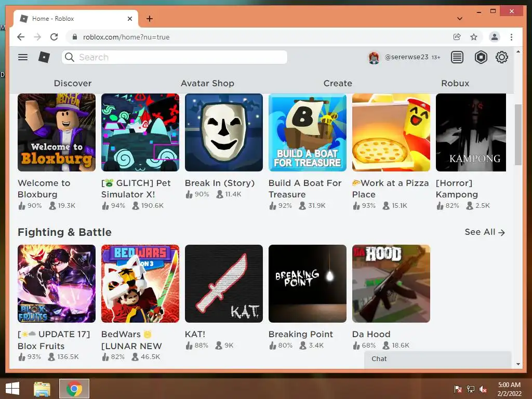
Task: Open the Chat panel
Action: coord(437,359)
